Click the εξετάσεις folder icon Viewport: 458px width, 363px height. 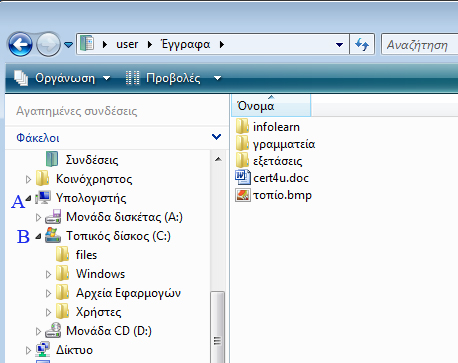(242, 160)
